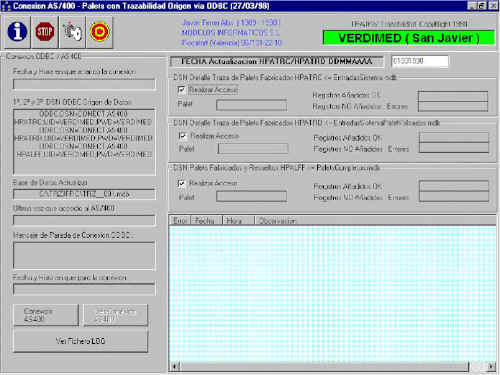The image size is (500, 375).
Task: Click the gears configuration toolbar icon
Action: pyautogui.click(x=72, y=32)
